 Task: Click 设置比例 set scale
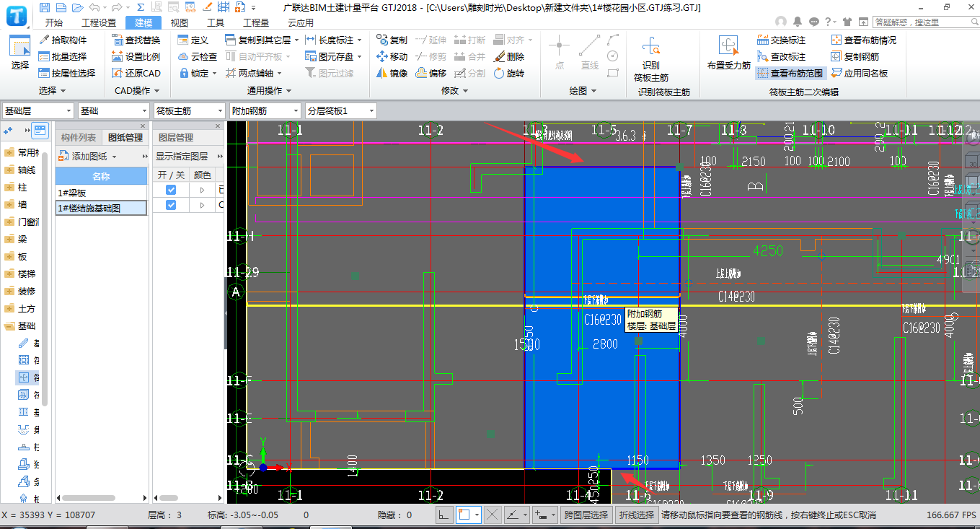[x=136, y=56]
